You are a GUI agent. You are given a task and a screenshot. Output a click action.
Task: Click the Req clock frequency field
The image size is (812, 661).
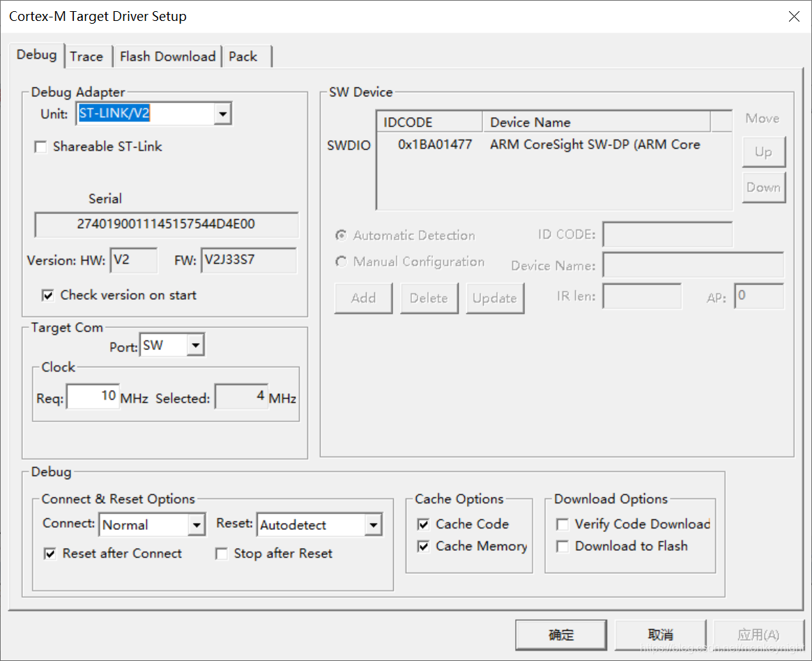point(93,397)
